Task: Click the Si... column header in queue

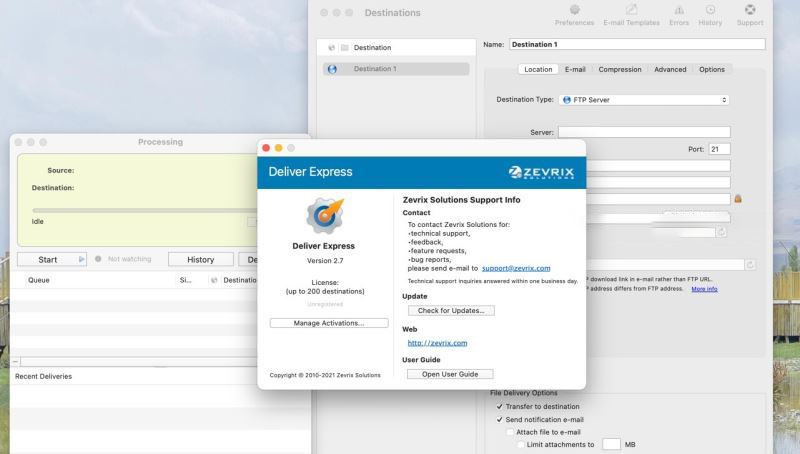Action: point(185,280)
